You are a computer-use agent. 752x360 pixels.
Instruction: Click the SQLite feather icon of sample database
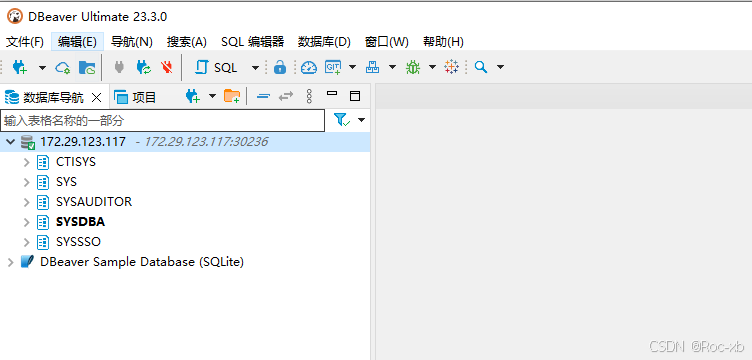[x=27, y=262]
